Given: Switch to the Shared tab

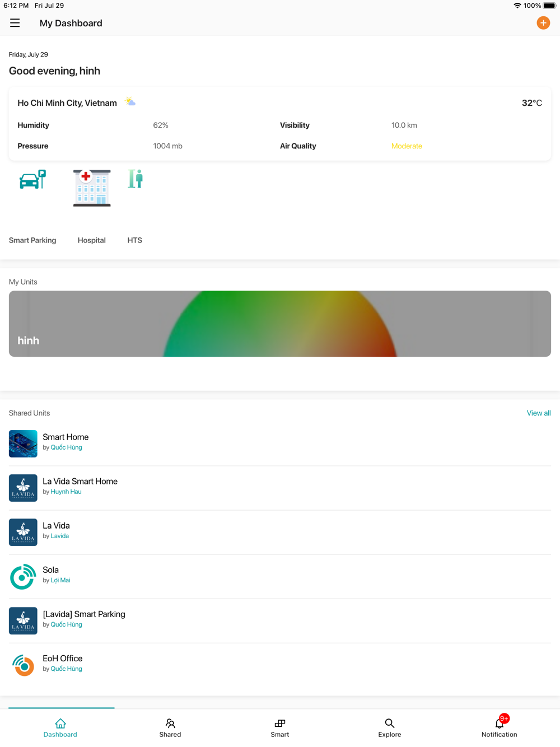Looking at the screenshot, I should point(170,728).
